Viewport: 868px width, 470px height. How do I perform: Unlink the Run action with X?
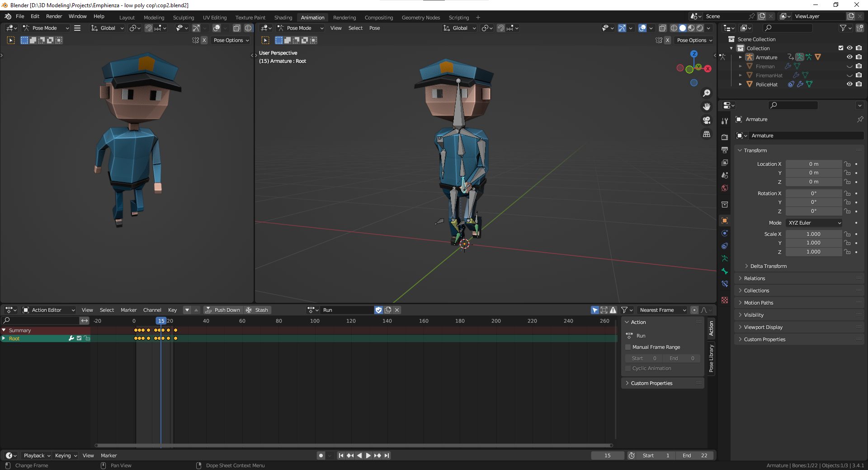click(x=397, y=310)
